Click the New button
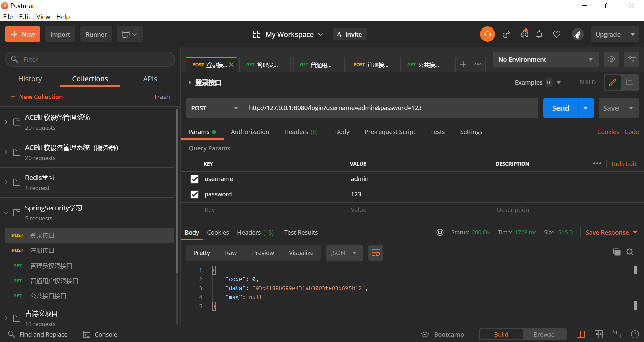This screenshot has width=644, height=342. [22, 34]
